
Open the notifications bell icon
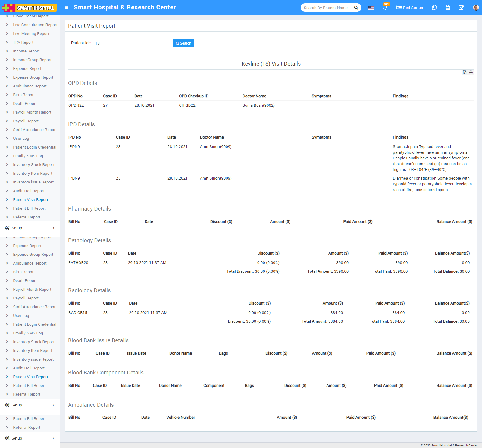385,8
